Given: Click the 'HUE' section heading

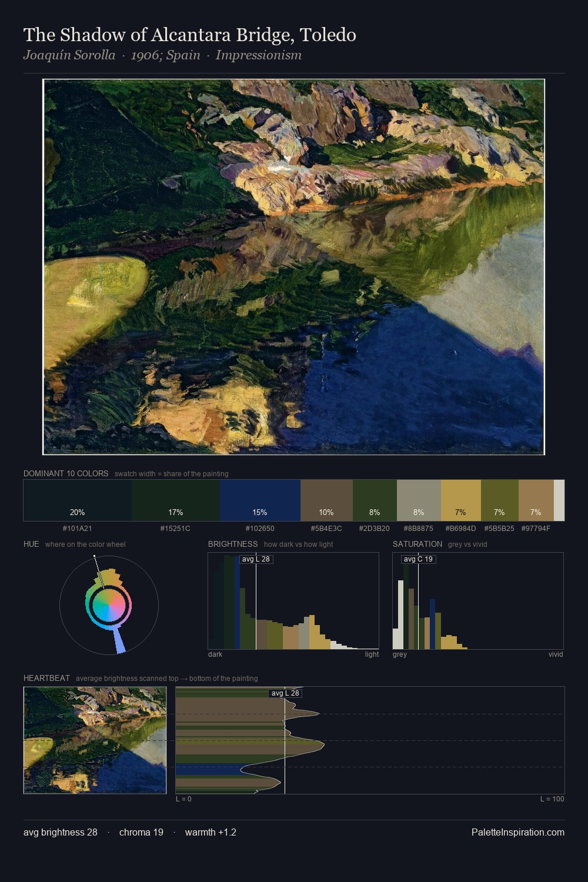Looking at the screenshot, I should (31, 544).
